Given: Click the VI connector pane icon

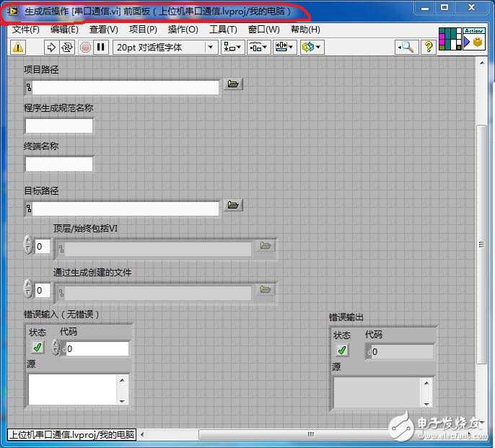Looking at the screenshot, I should (450, 39).
